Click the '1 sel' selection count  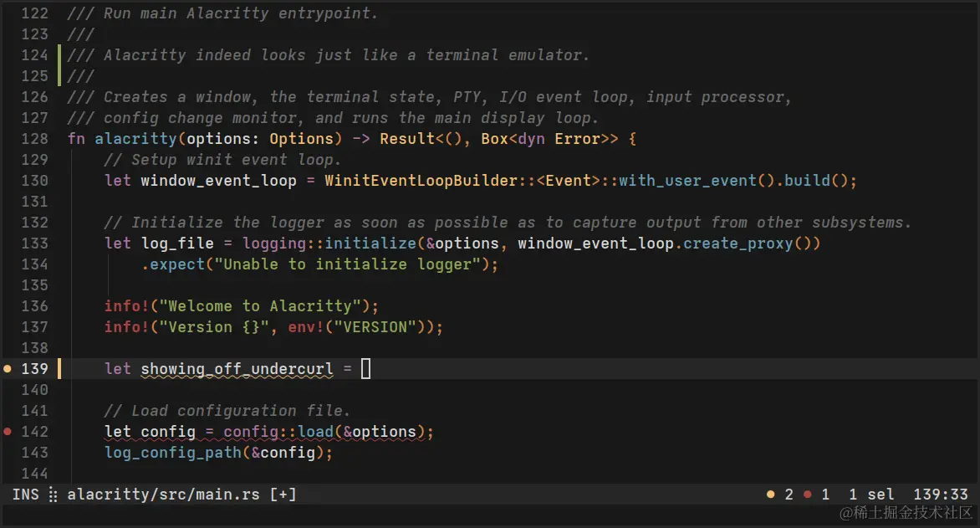click(871, 495)
